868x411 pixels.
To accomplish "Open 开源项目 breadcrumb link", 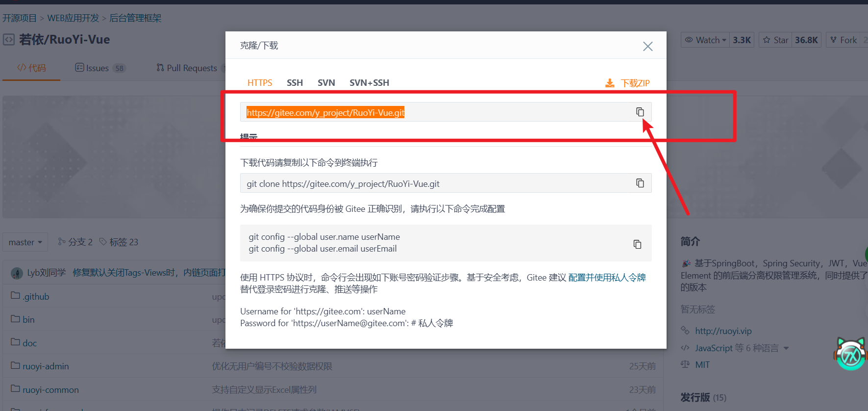I will (20, 18).
